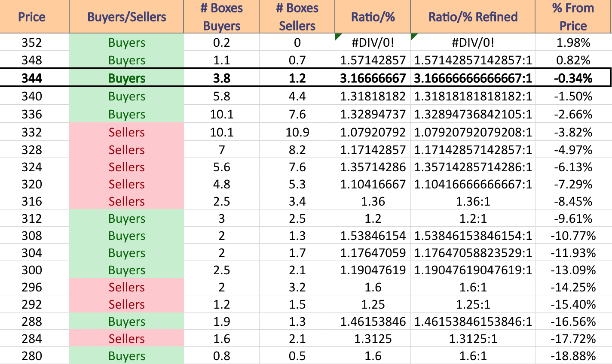Click the 1.46153846 ratio cell
The height and width of the screenshot is (364, 612).
click(373, 322)
